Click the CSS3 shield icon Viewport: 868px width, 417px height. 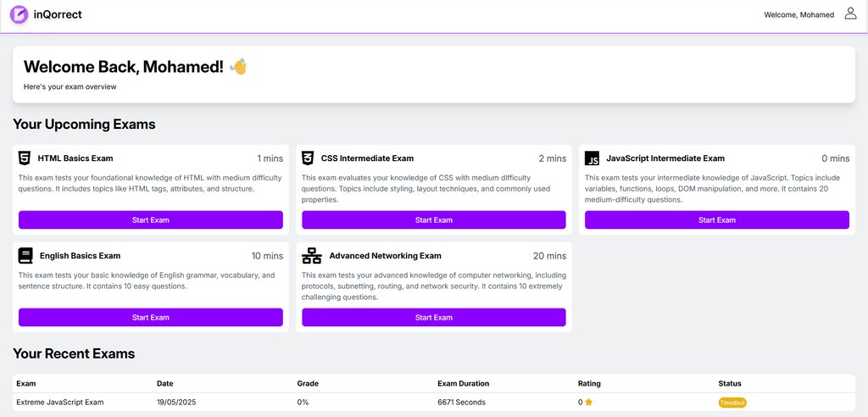click(x=308, y=158)
